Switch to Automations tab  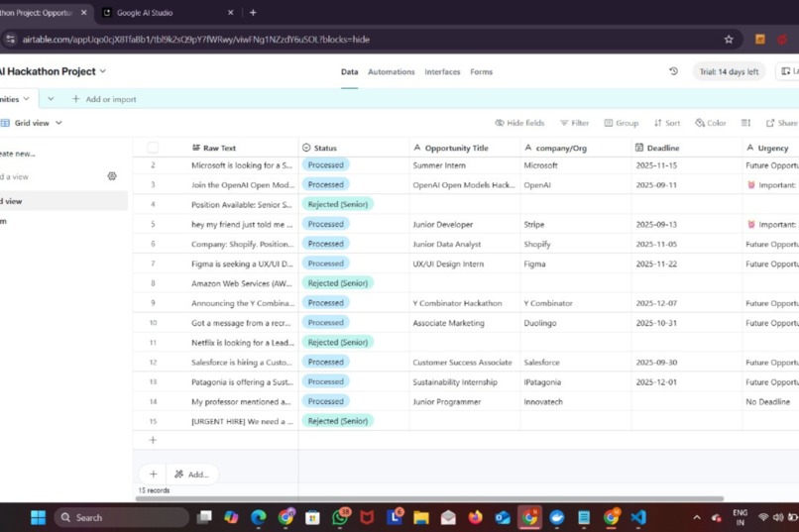tap(392, 71)
